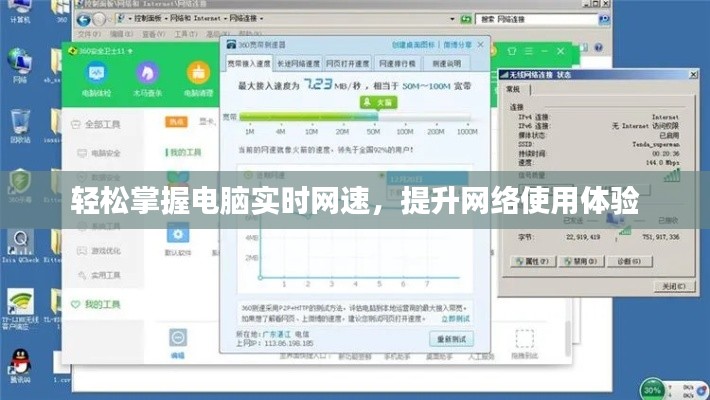This screenshot has height=400, width=710.
Task: Open the 木马查杀 horse icon
Action: (x=147, y=73)
